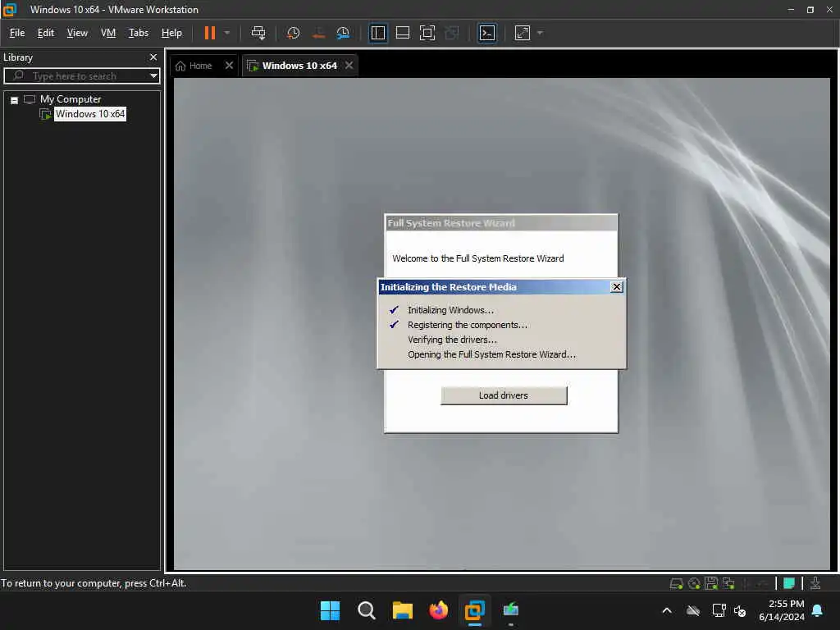Collapse the My Computer tree node
The image size is (840, 630).
tap(15, 100)
